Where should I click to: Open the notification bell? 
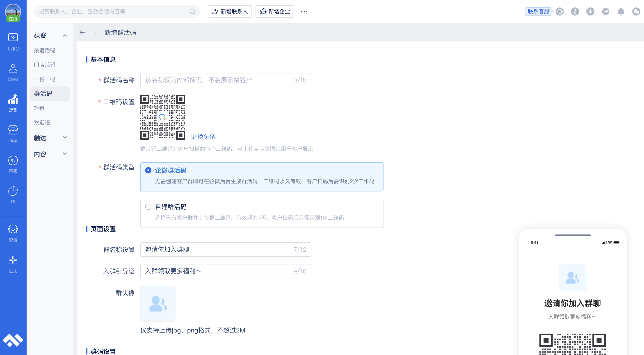pyautogui.click(x=621, y=11)
